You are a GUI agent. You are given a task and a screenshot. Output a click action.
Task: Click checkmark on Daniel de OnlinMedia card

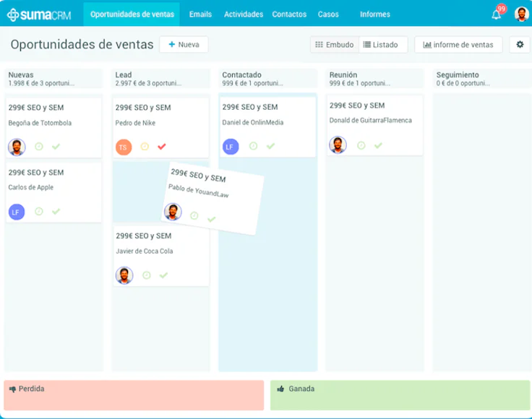tap(270, 146)
